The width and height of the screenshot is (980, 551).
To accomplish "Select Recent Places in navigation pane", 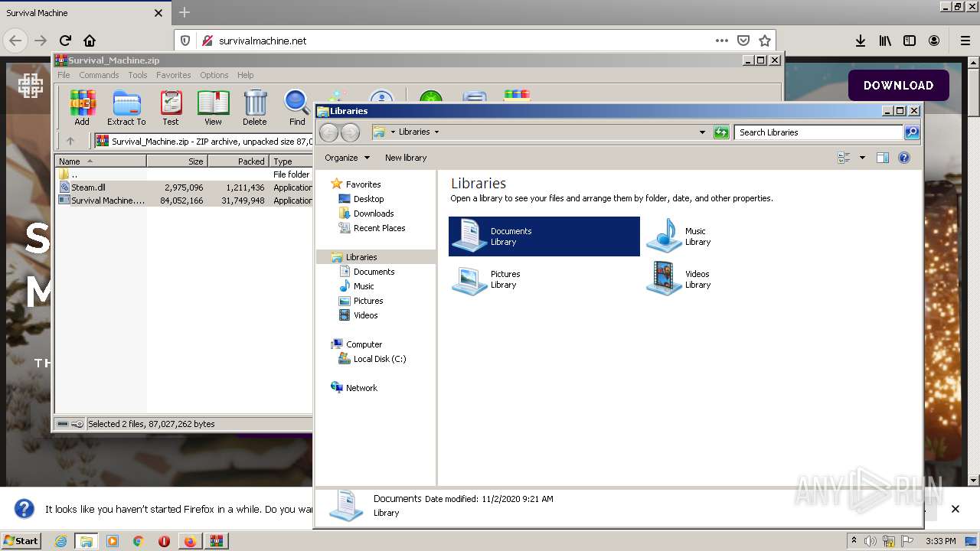I will click(x=379, y=228).
